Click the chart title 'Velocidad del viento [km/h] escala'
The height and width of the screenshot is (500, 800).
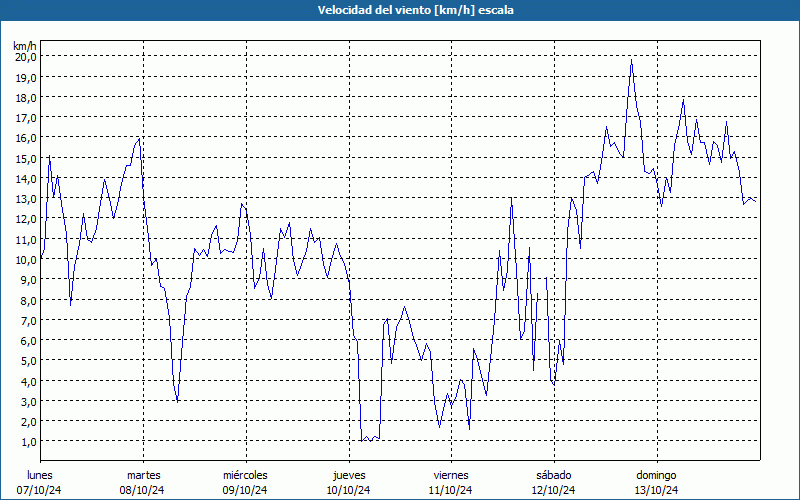pos(415,10)
